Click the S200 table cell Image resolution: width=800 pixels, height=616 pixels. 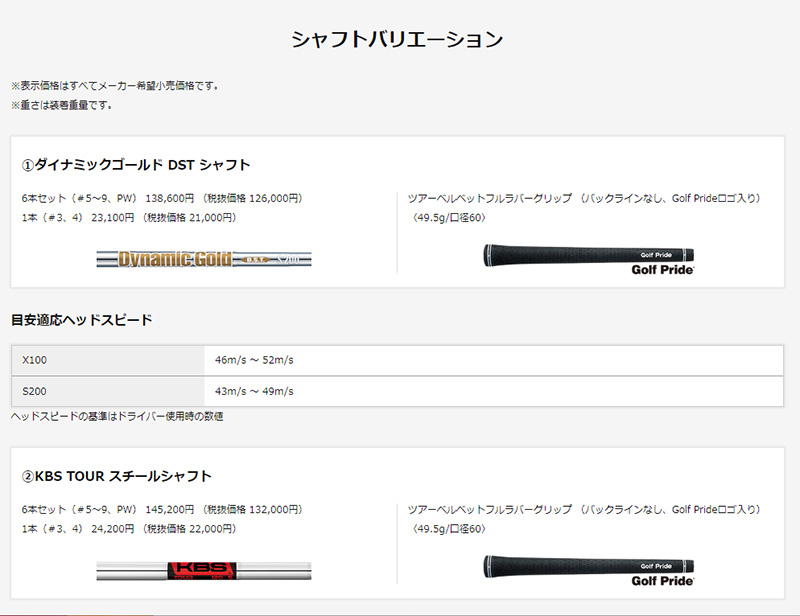pyautogui.click(x=108, y=391)
